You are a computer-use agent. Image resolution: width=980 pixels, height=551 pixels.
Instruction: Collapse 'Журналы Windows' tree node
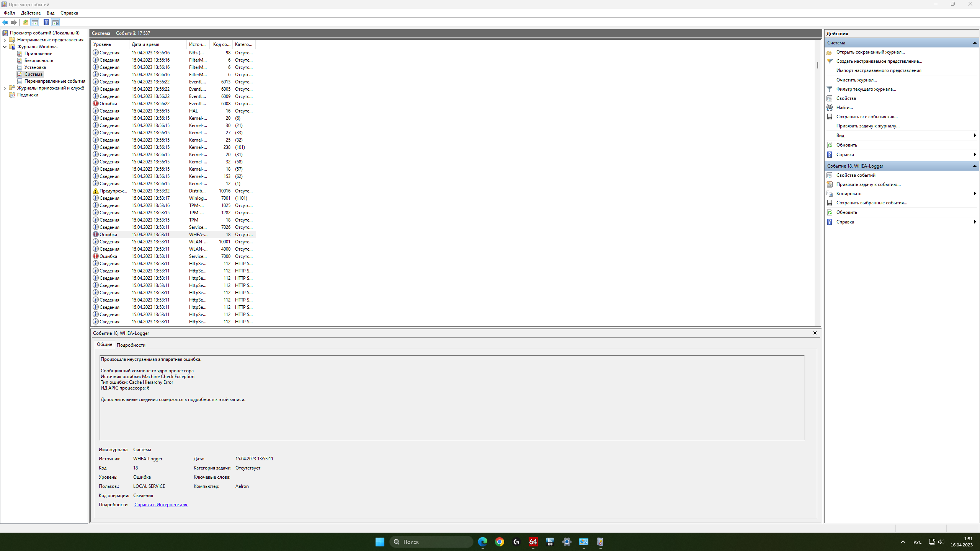pos(5,47)
